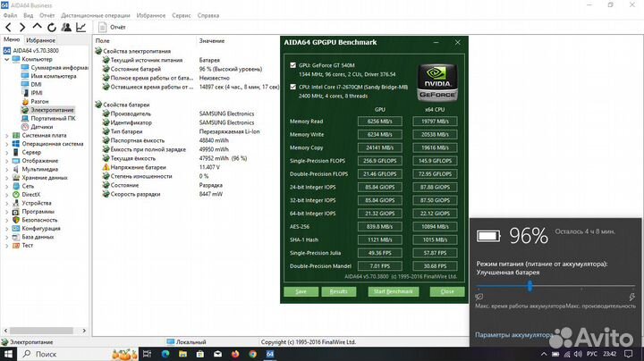Switch to the Меню sidebar tab
Viewport: 644px width, 361px height.
point(12,39)
